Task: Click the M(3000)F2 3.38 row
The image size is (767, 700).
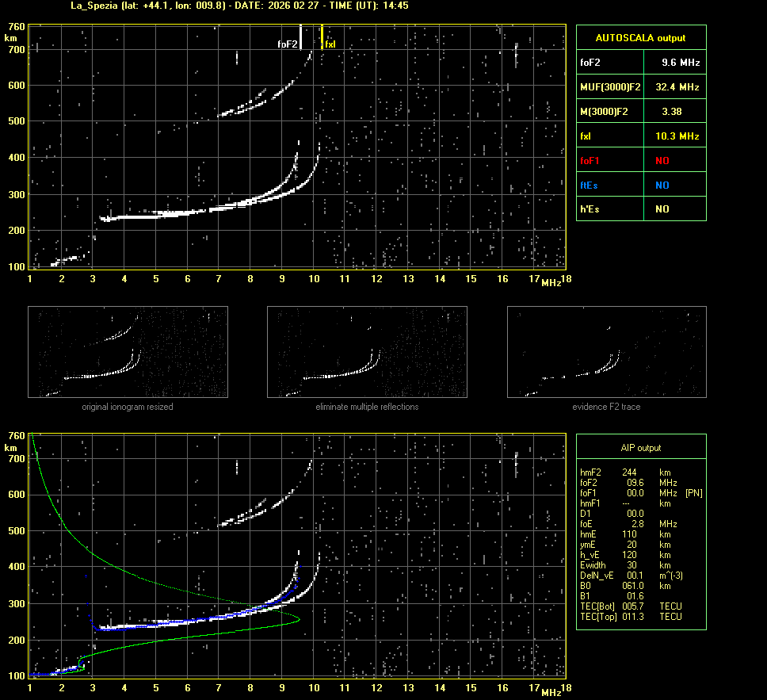Action: 640,112
